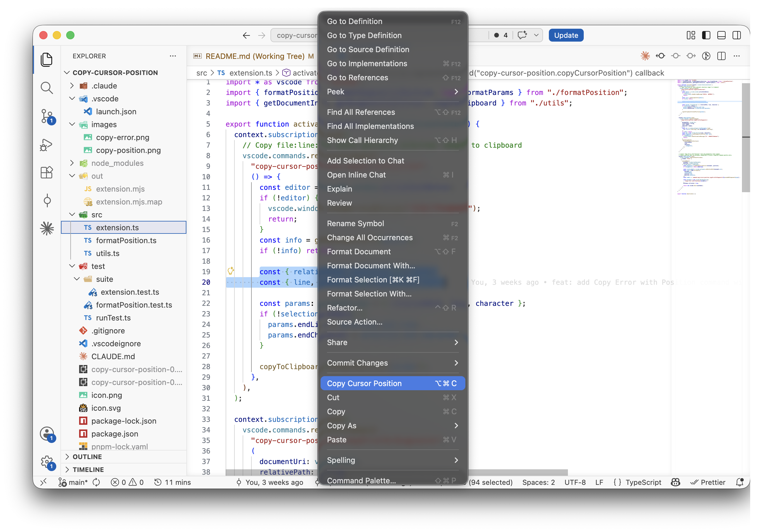Choose Rename Symbol in the context menu
The height and width of the screenshot is (532, 783).
click(392, 224)
